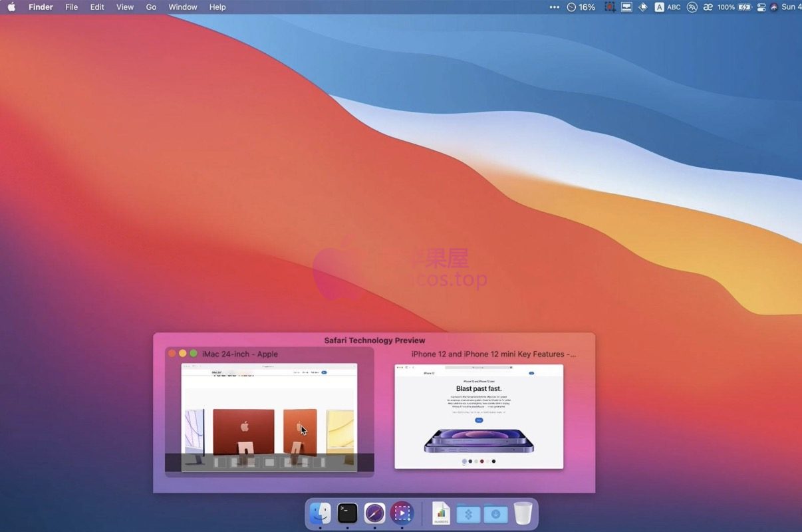Open the Downloads folder stack in Dock

pyautogui.click(x=496, y=513)
